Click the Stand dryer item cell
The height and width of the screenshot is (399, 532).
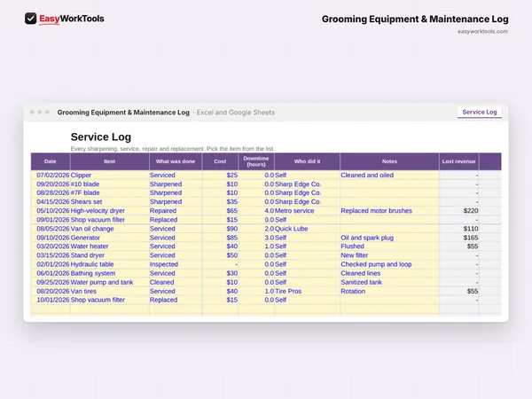(110, 255)
